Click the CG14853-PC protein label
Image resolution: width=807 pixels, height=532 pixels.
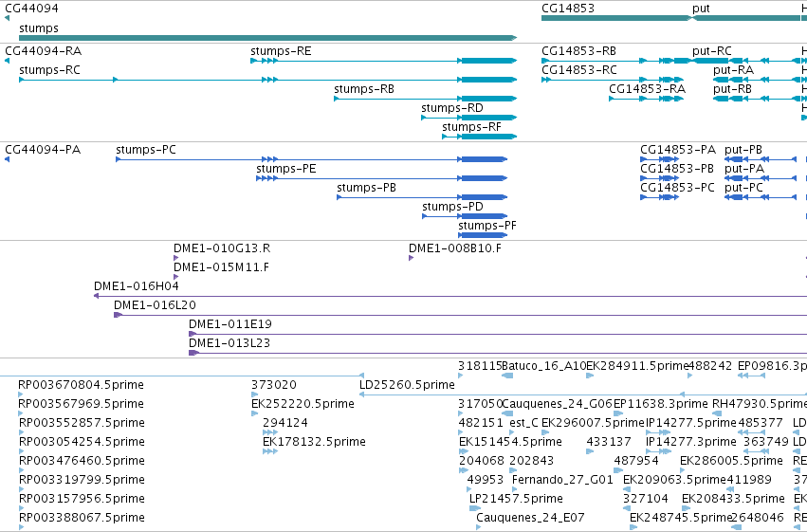[x=677, y=188]
